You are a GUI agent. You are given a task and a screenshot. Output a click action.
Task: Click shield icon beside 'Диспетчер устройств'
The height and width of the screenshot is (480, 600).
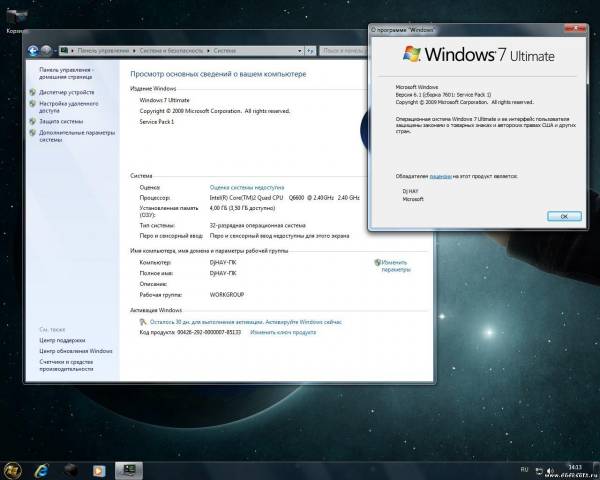(x=33, y=92)
